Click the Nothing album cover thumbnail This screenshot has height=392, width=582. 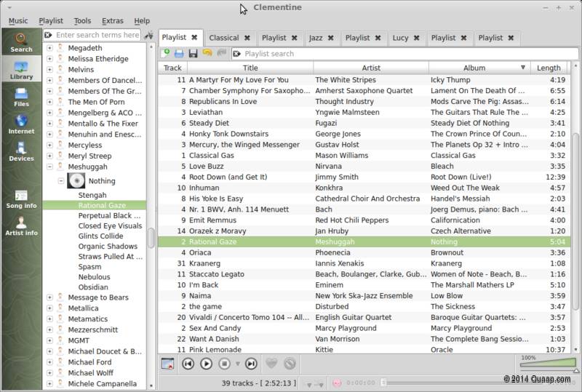point(76,181)
